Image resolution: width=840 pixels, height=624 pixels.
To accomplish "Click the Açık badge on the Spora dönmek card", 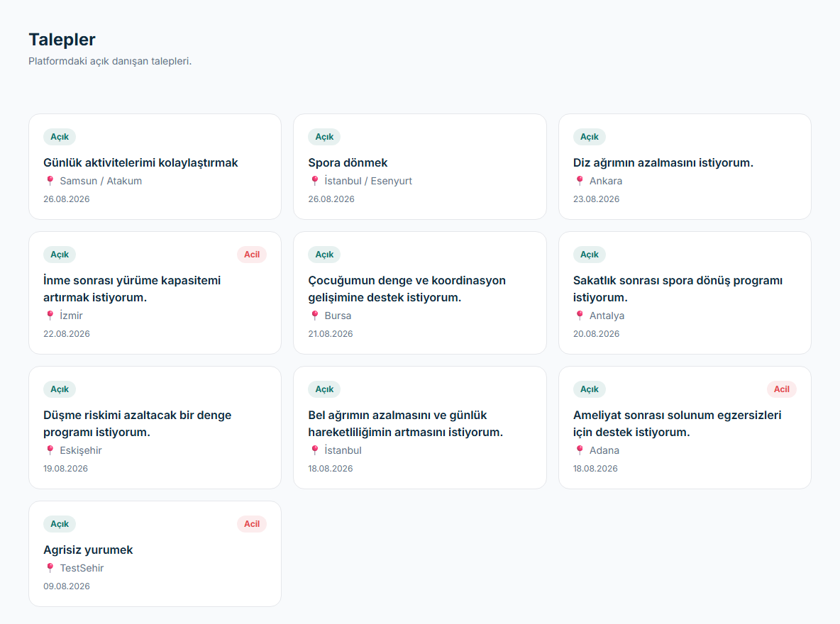I will click(x=324, y=137).
